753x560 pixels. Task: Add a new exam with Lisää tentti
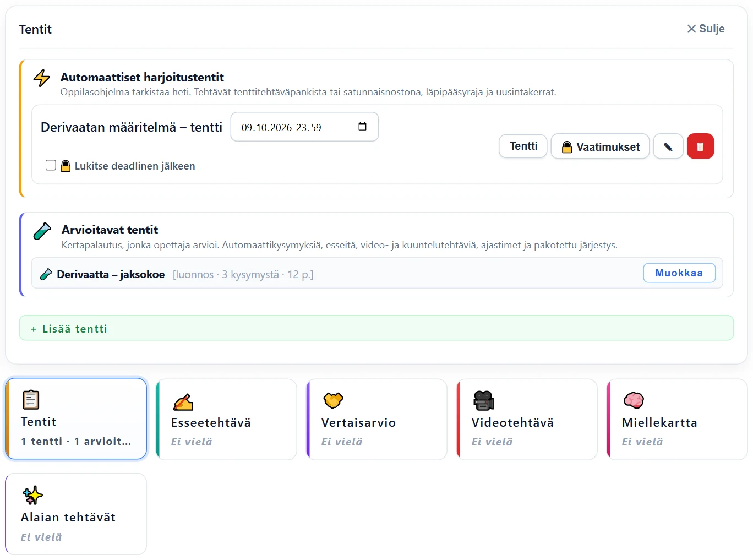pos(376,328)
